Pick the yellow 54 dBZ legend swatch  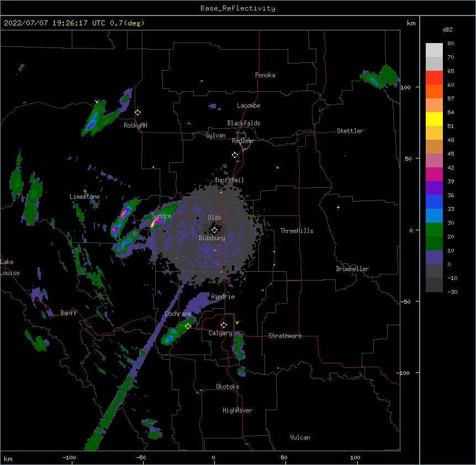click(x=434, y=119)
